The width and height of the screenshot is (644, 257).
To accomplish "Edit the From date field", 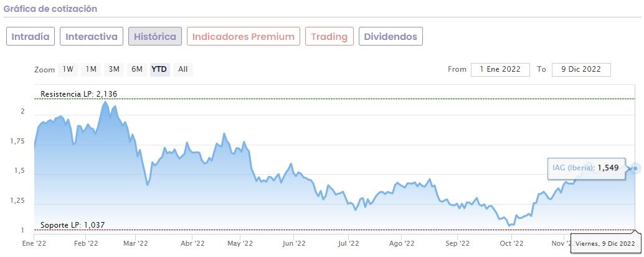I will [x=500, y=69].
